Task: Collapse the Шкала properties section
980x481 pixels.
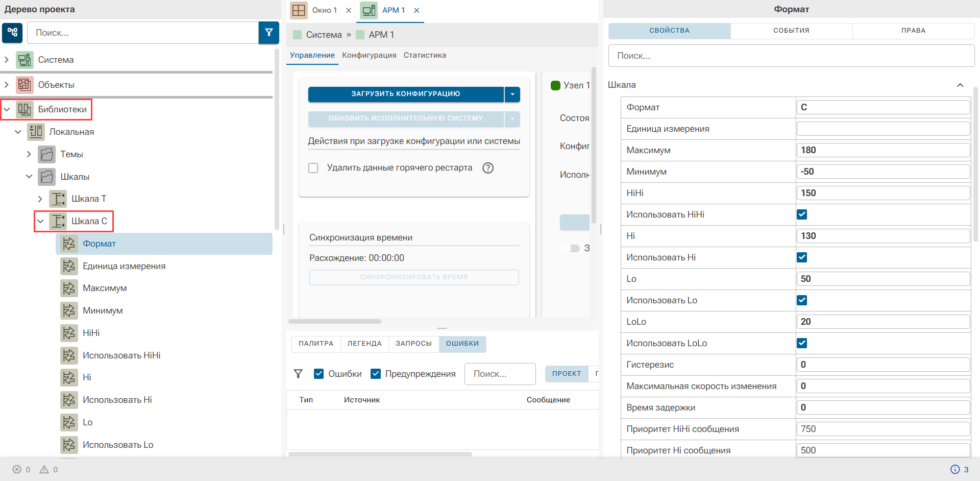Action: point(960,85)
